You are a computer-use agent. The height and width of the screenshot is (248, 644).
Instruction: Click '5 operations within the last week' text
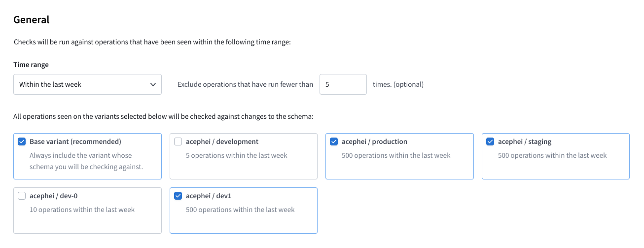click(x=236, y=155)
